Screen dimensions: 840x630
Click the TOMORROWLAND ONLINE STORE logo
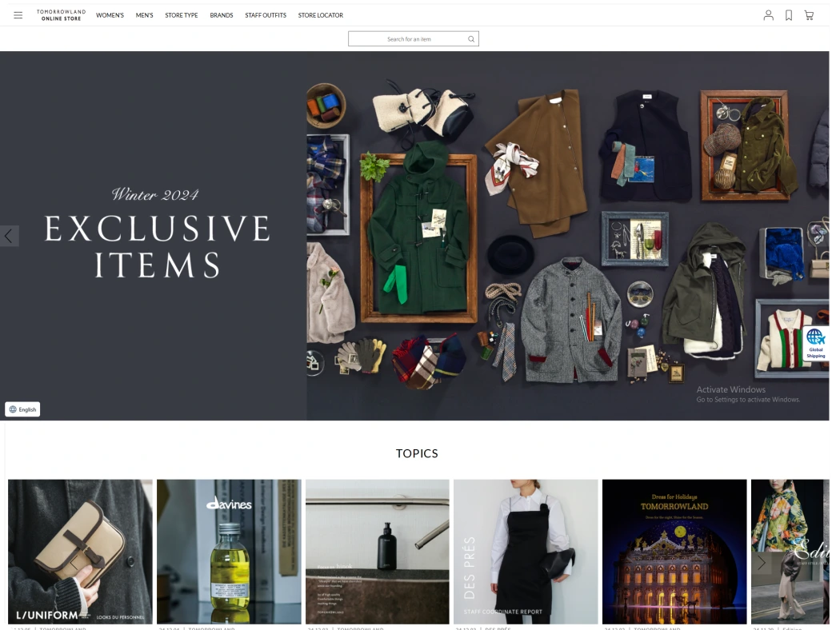point(61,15)
